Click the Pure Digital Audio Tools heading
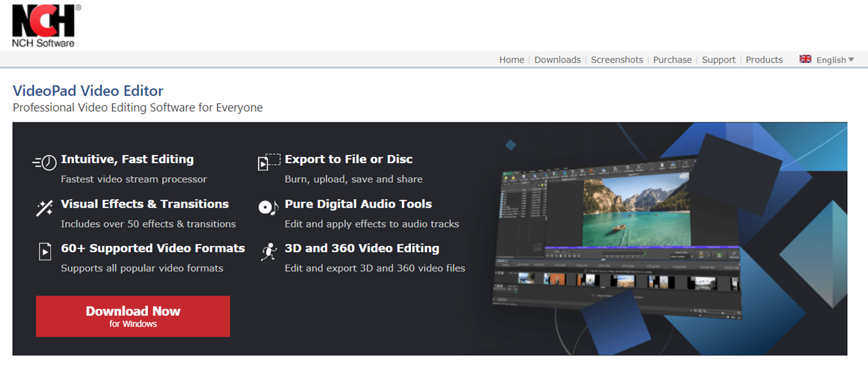Screen dimensions: 868x368 358,204
